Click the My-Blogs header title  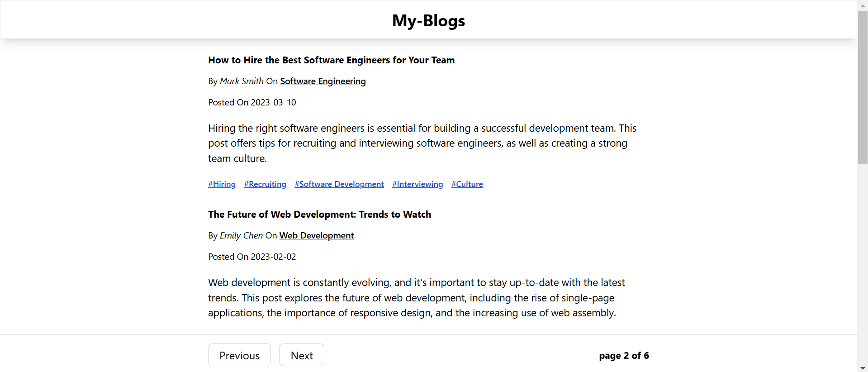click(428, 20)
